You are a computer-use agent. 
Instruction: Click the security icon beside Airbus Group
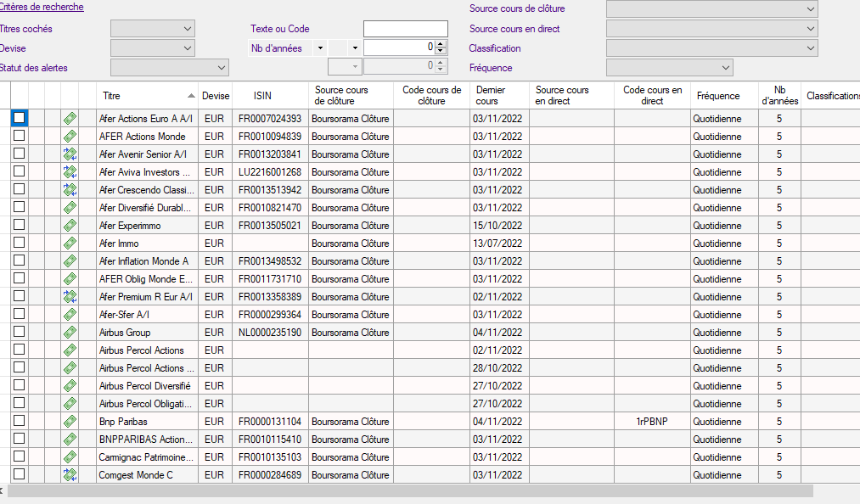(x=70, y=333)
